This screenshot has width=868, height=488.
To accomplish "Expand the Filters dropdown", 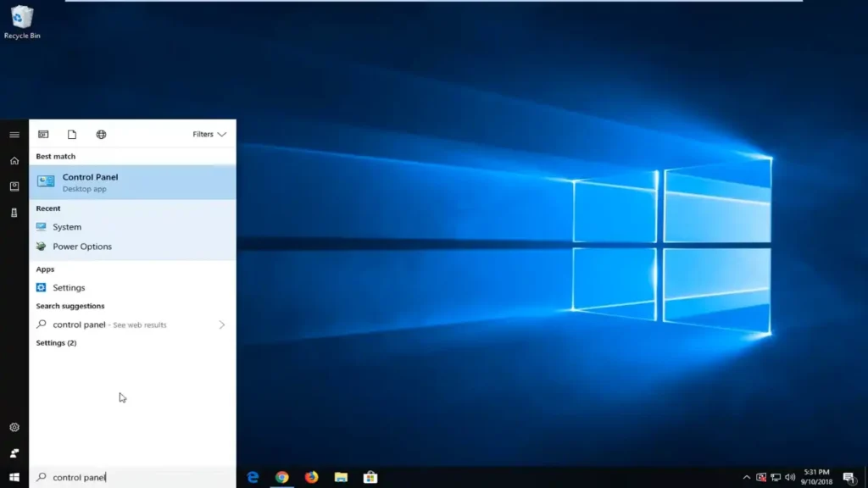I will point(209,135).
